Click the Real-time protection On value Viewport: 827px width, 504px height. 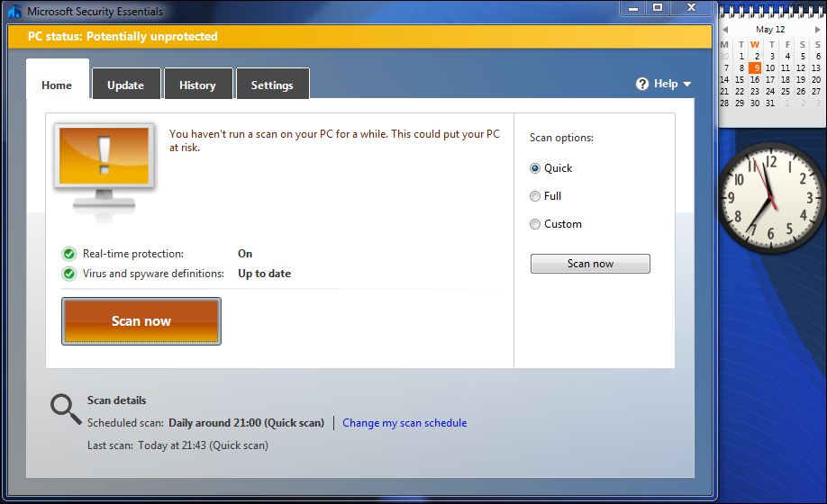(245, 254)
